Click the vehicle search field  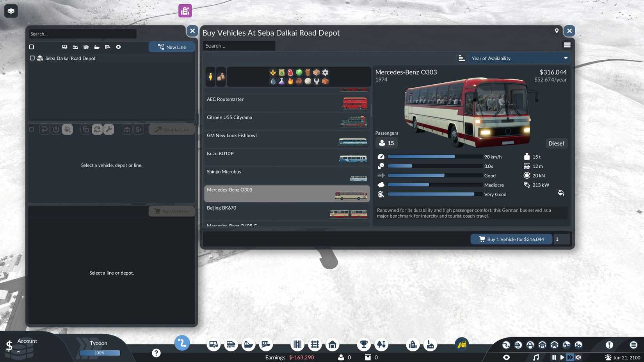(x=239, y=46)
